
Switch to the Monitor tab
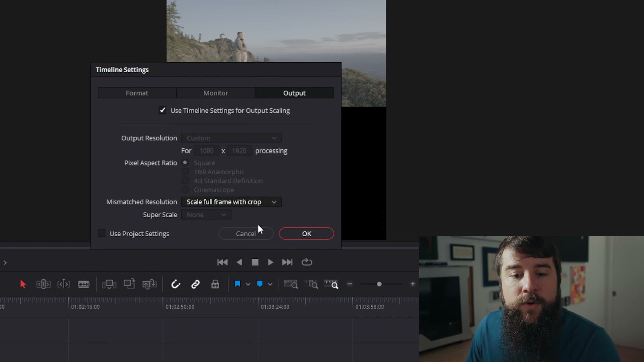pyautogui.click(x=216, y=93)
